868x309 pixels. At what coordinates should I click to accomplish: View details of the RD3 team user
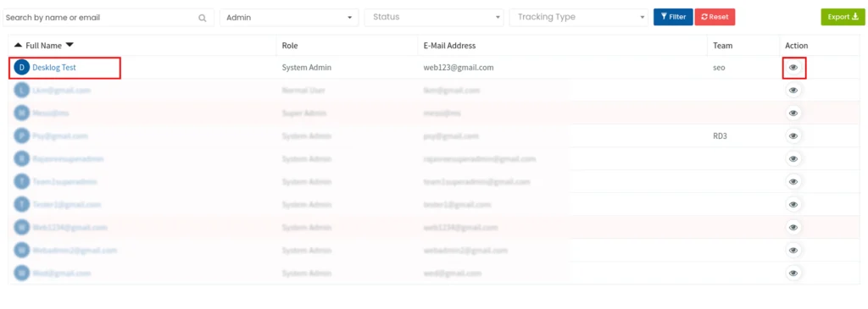[793, 136]
